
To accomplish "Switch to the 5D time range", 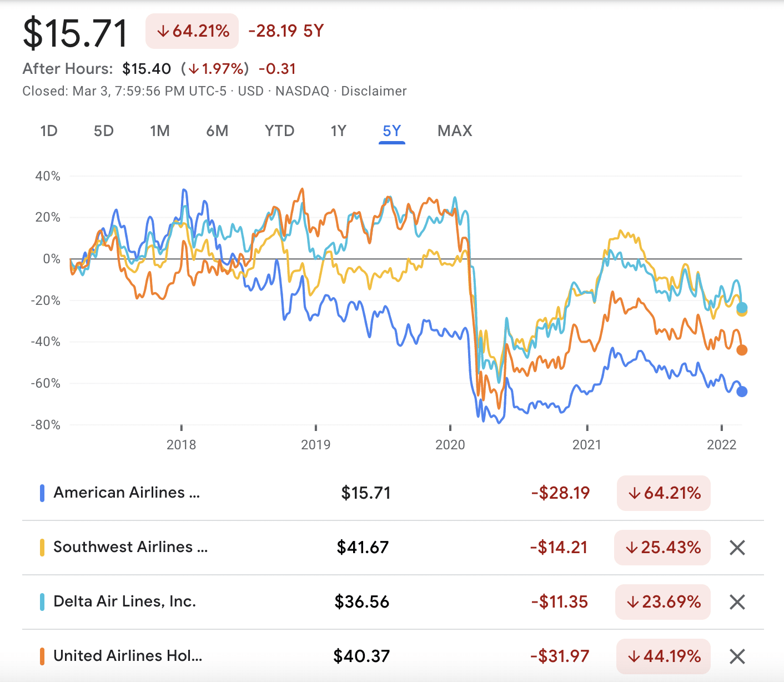I will pos(104,131).
